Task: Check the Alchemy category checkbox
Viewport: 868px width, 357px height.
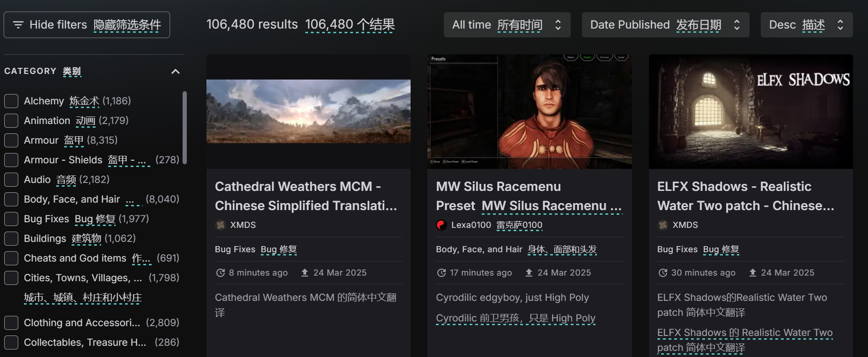Action: 11,101
